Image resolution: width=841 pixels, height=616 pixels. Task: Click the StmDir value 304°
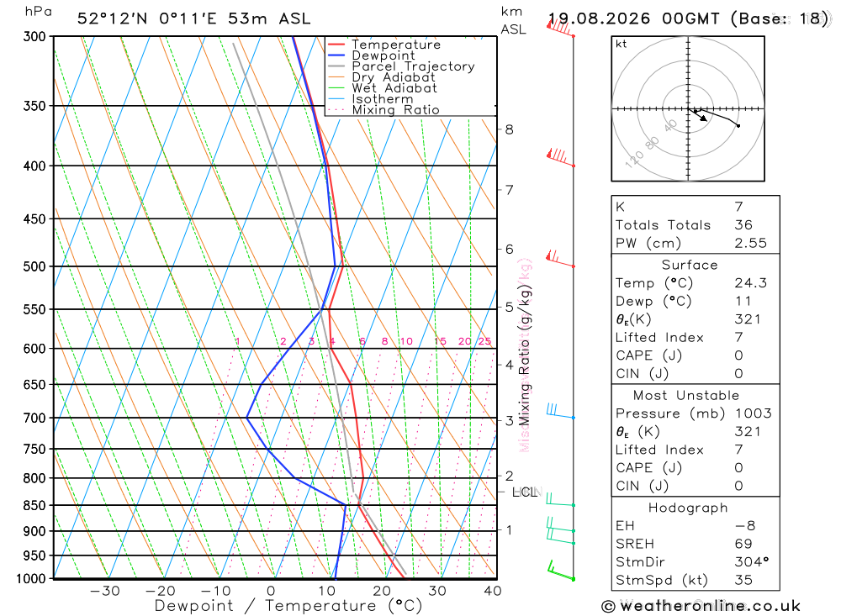(752, 562)
